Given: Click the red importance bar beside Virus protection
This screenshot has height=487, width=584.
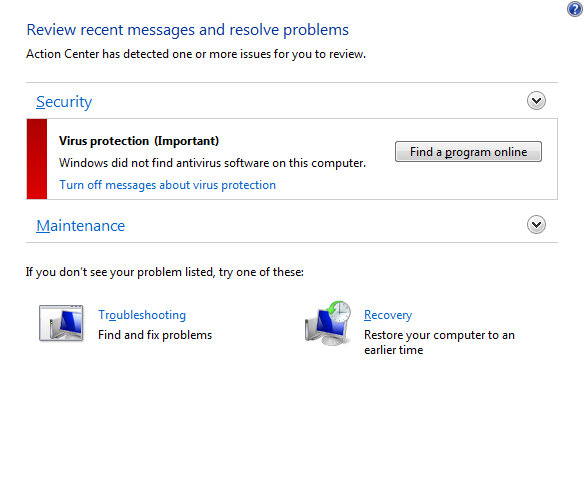Looking at the screenshot, I should [x=37, y=159].
